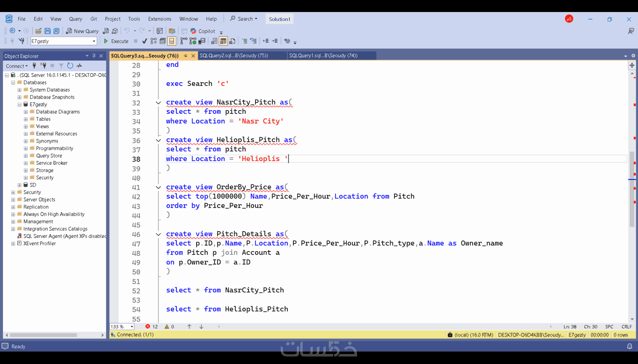The image size is (638, 364).
Task: Select the Server Objects tree item
Action: [x=39, y=200]
